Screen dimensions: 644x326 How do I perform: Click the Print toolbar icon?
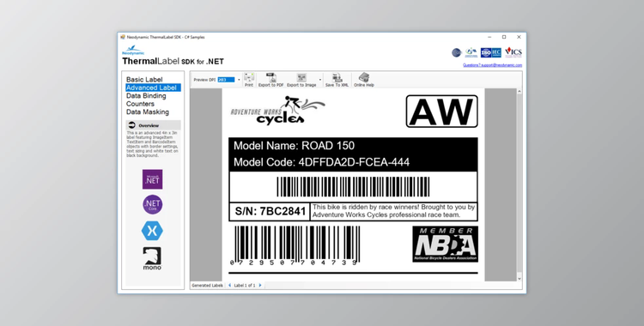tap(249, 80)
